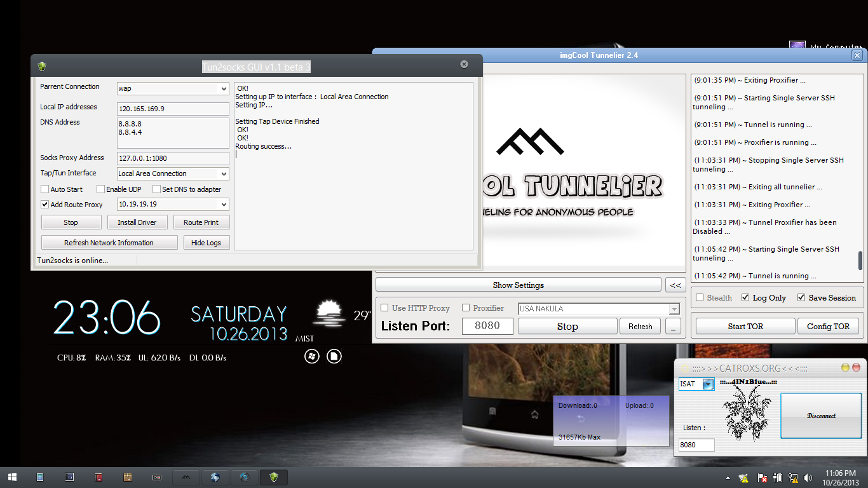Viewport: 868px width, 488px height.
Task: Click the volume speaker tray icon
Action: 808,477
